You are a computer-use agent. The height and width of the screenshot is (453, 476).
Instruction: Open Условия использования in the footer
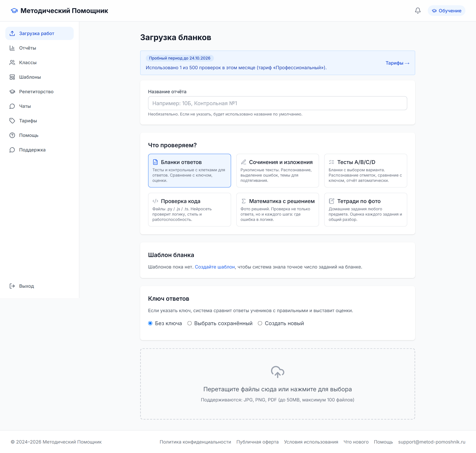click(311, 442)
